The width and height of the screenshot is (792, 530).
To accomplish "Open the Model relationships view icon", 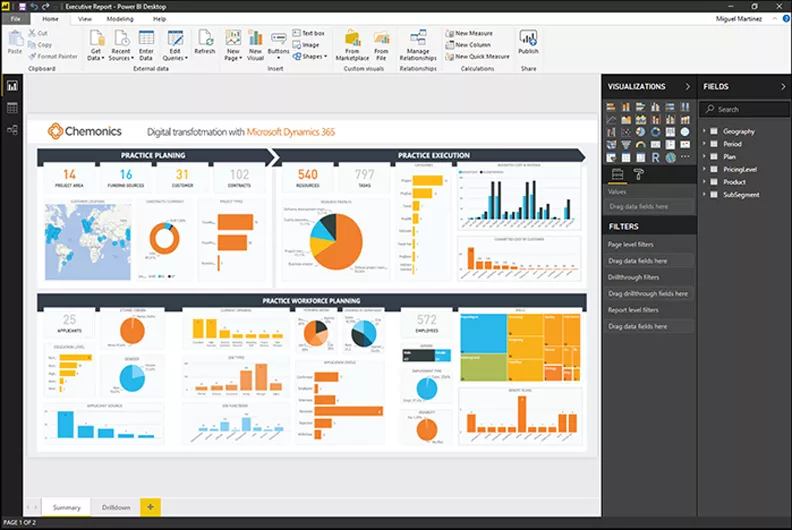I will pyautogui.click(x=13, y=130).
